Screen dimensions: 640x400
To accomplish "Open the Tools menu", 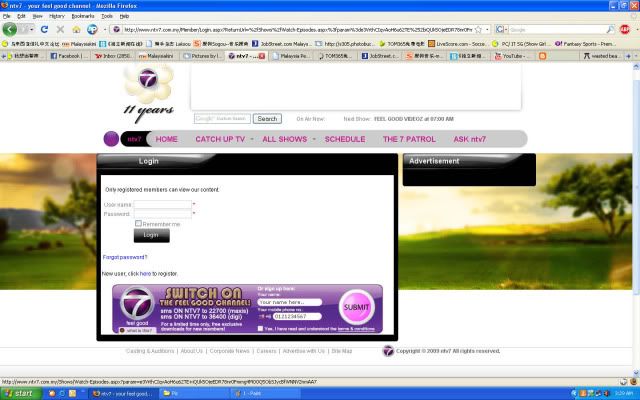I will (107, 16).
